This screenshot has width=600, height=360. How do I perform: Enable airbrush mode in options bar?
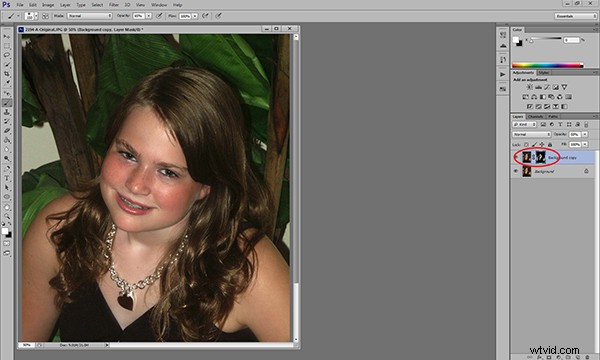tap(205, 16)
